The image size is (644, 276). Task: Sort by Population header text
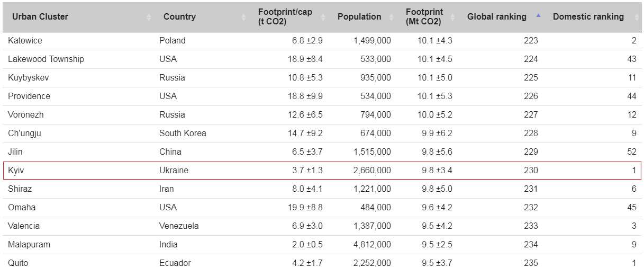coord(359,17)
